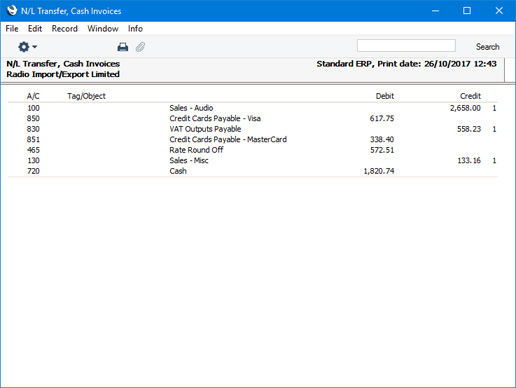This screenshot has width=516, height=388.
Task: Click 'Credit Cards Payable - MasterCard' text
Action: 228,139
